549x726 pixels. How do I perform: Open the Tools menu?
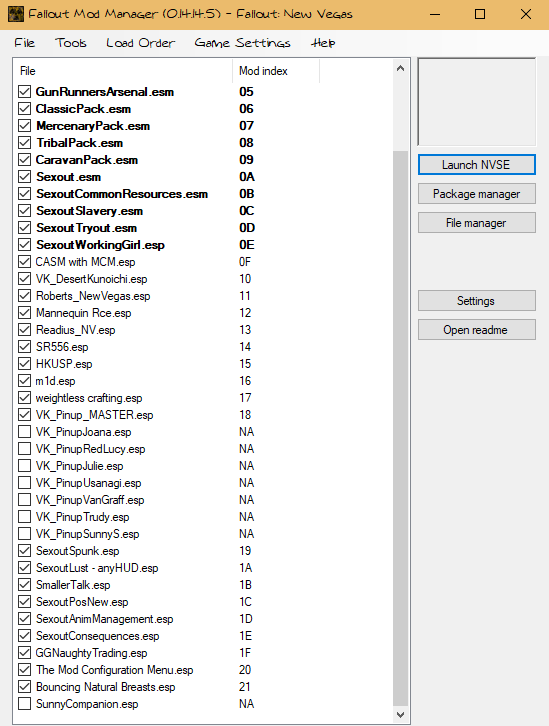[x=70, y=43]
